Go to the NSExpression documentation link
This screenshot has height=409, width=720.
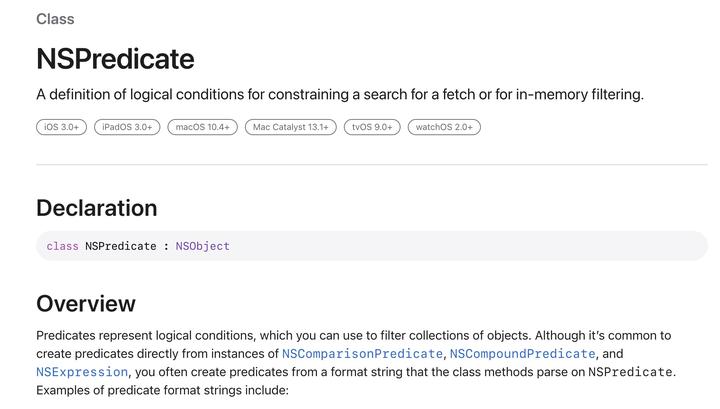coord(82,372)
